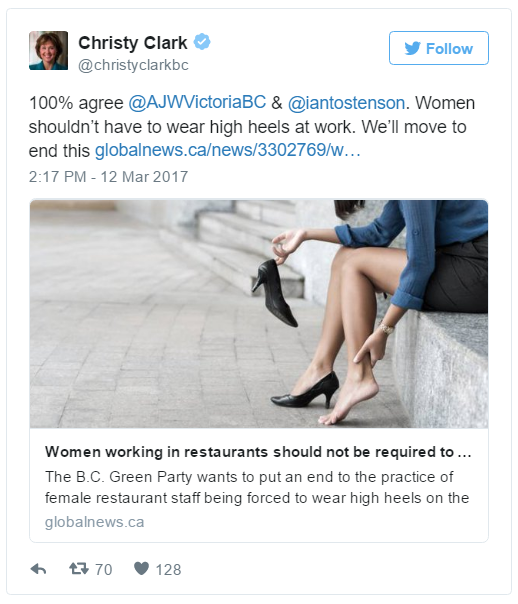The height and width of the screenshot is (604, 518).
Task: Click the retweet icon
Action: pyautogui.click(x=79, y=569)
